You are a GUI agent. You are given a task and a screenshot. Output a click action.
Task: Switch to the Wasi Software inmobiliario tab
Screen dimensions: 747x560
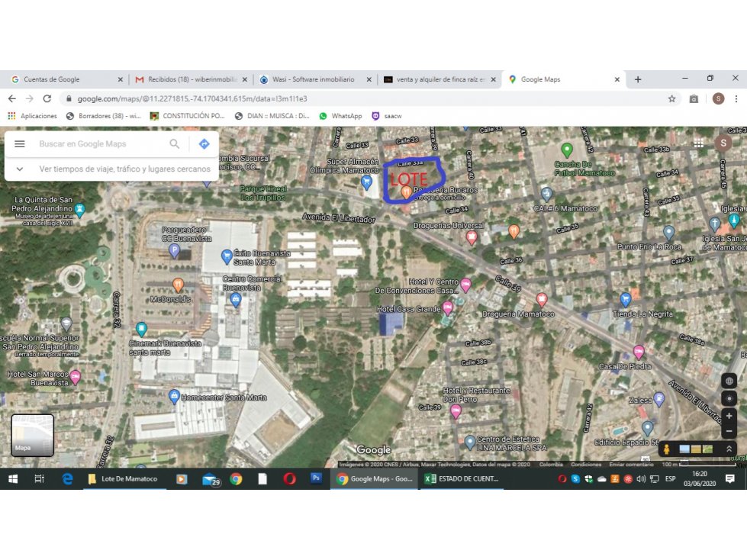click(x=314, y=79)
